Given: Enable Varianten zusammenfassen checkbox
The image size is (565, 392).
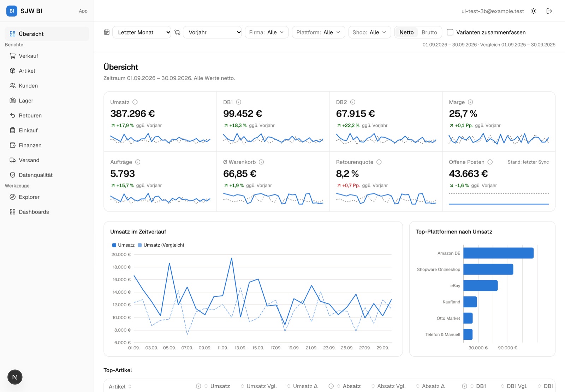Looking at the screenshot, I should coord(450,32).
